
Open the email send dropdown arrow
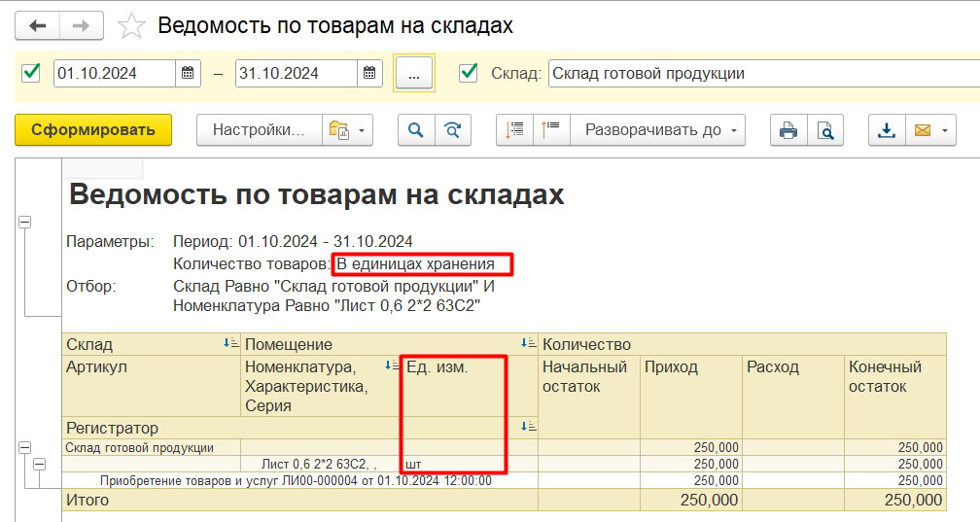click(x=945, y=130)
